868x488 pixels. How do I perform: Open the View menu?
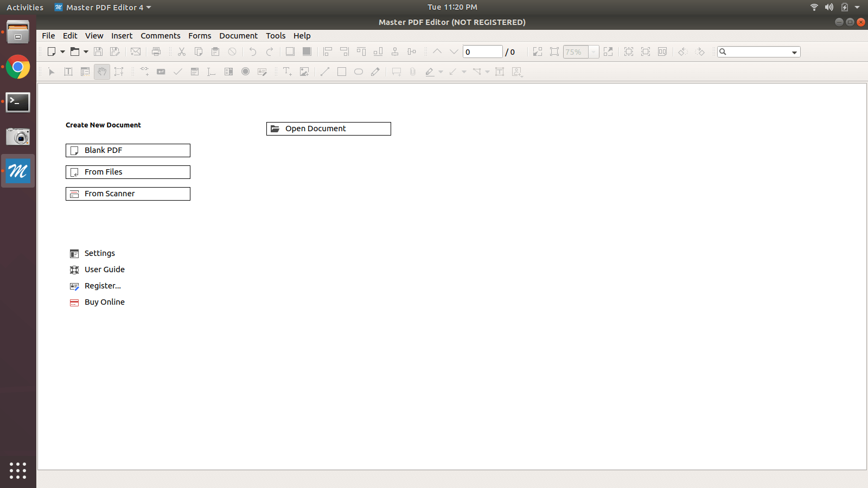click(x=94, y=36)
